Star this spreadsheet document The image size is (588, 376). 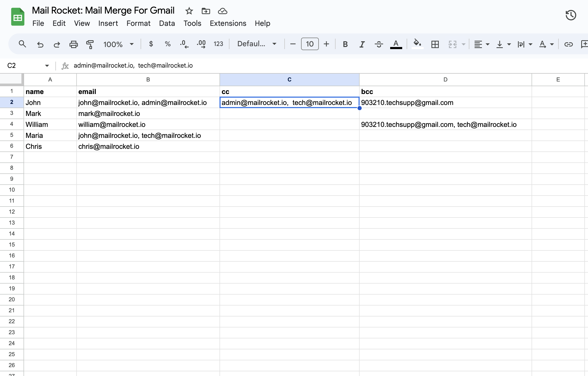[189, 11]
